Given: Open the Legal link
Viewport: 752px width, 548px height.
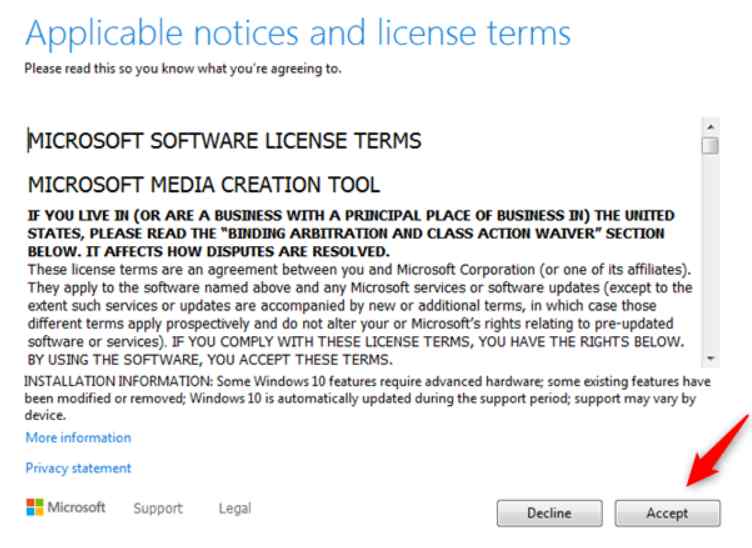Looking at the screenshot, I should tap(235, 508).
